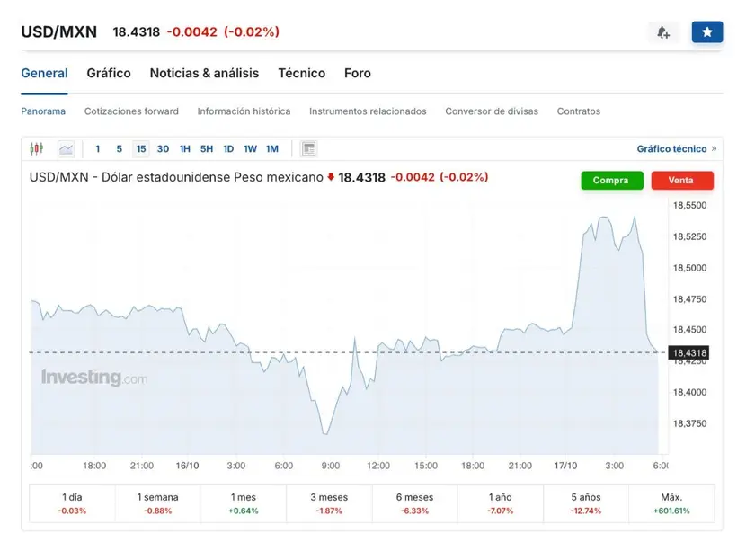Click the Investing.com watermark logo
Screen dimensions: 746x560
[x=94, y=378]
